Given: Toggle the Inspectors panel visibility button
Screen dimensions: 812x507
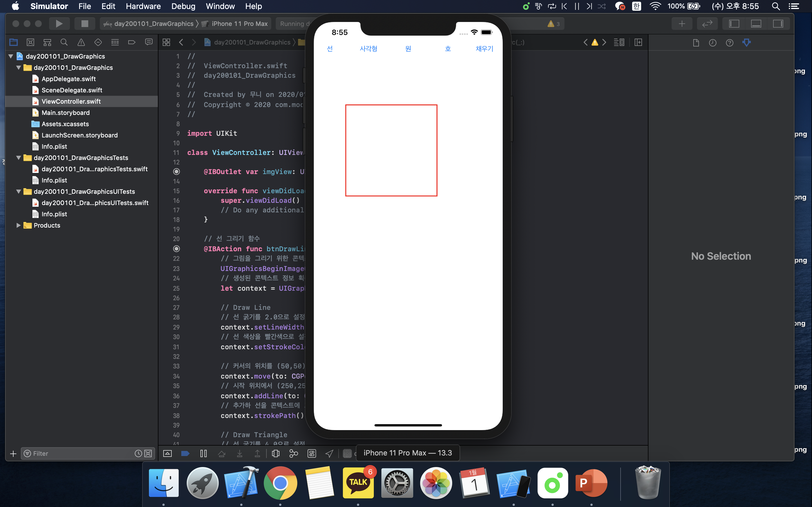Looking at the screenshot, I should (778, 23).
